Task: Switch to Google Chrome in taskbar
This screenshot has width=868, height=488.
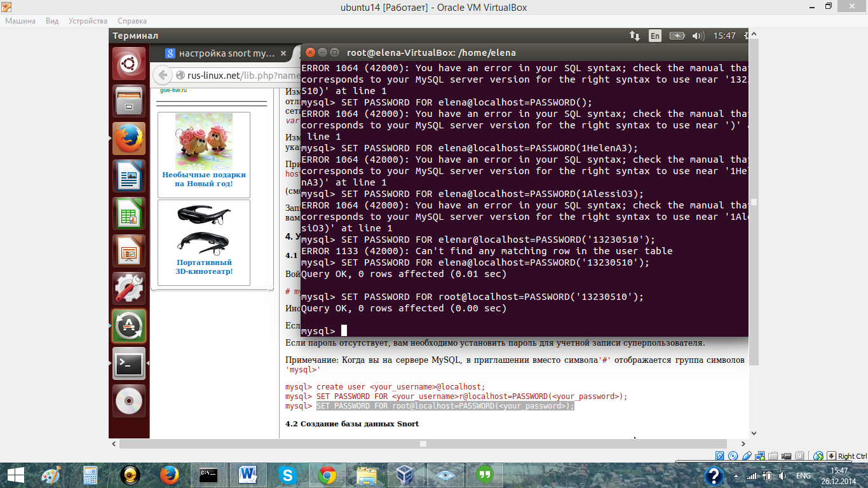Action: pos(327,475)
